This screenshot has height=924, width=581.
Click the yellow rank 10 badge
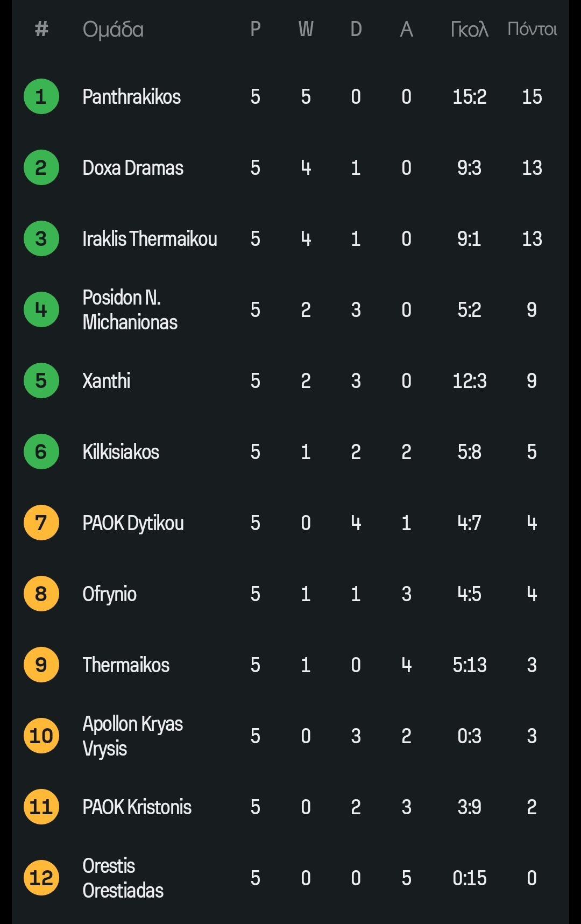(x=41, y=736)
